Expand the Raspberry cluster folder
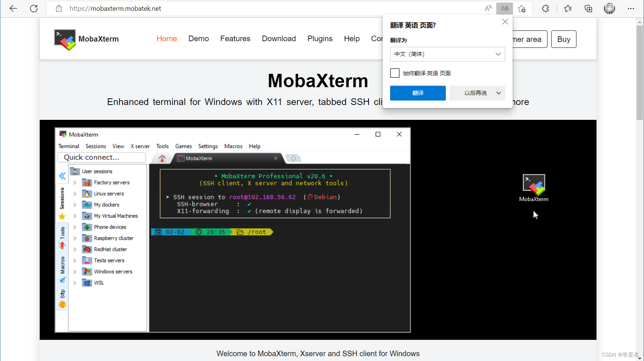The image size is (644, 361). click(x=75, y=238)
